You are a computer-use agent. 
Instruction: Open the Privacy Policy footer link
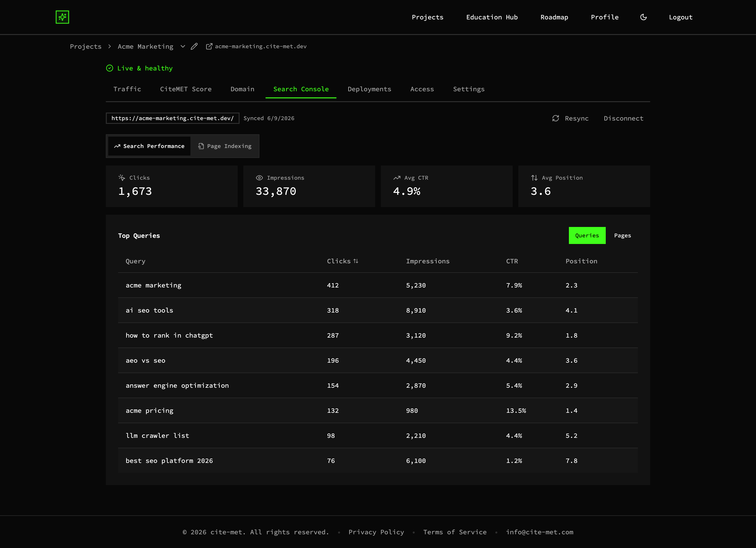pos(376,532)
